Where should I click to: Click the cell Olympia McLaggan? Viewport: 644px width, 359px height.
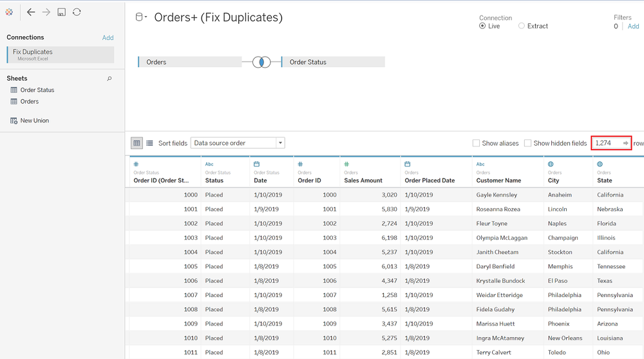(x=502, y=238)
